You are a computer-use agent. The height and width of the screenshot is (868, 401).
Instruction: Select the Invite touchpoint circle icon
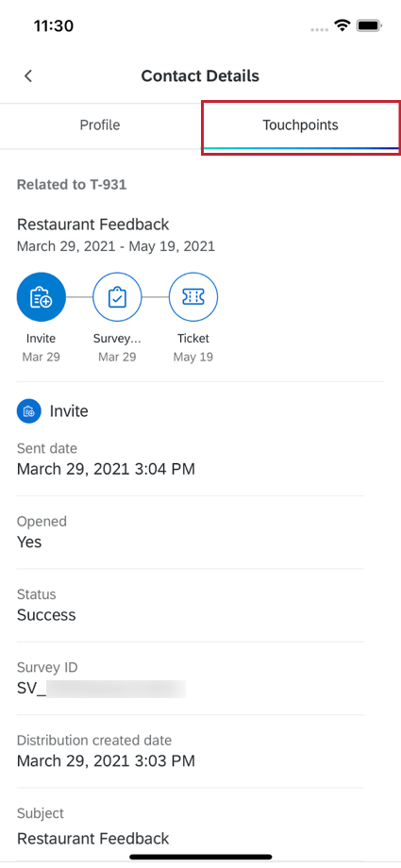[x=41, y=297]
